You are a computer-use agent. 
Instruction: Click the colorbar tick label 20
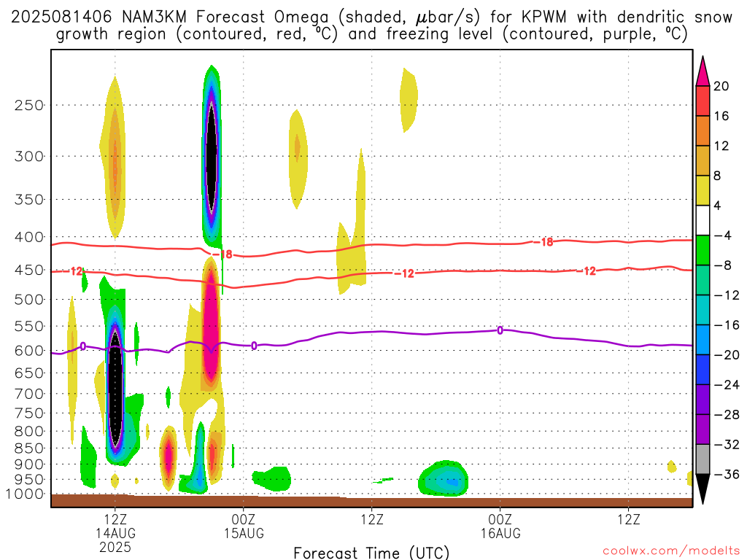coord(721,86)
